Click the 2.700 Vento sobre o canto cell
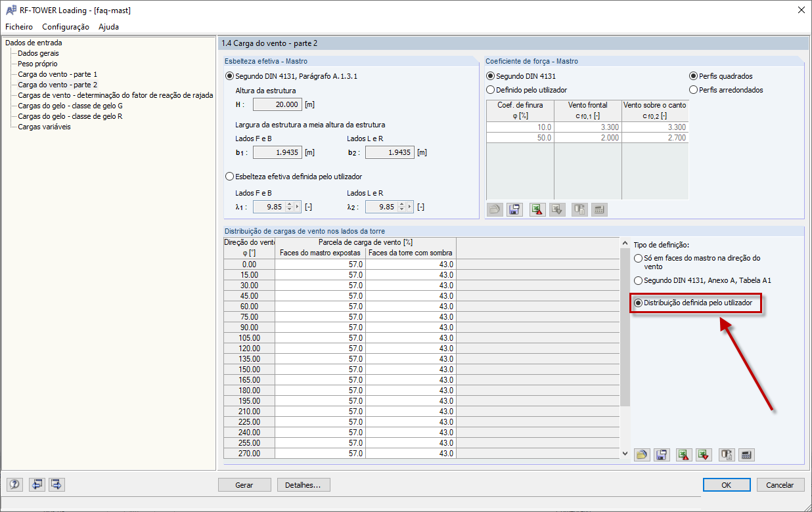 [x=655, y=138]
